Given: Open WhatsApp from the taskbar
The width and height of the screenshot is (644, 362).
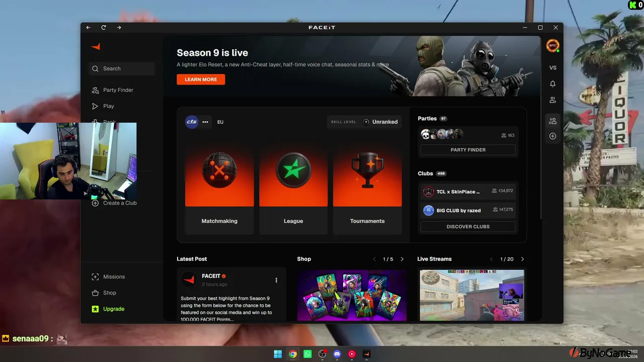Looking at the screenshot, I should (x=307, y=354).
